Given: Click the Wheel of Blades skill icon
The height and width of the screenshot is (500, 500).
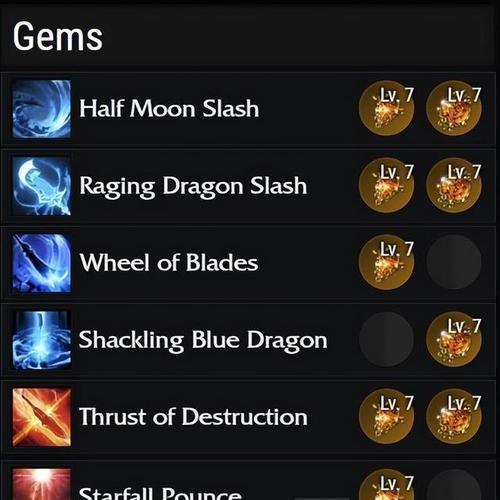Looking at the screenshot, I should pos(42,263).
